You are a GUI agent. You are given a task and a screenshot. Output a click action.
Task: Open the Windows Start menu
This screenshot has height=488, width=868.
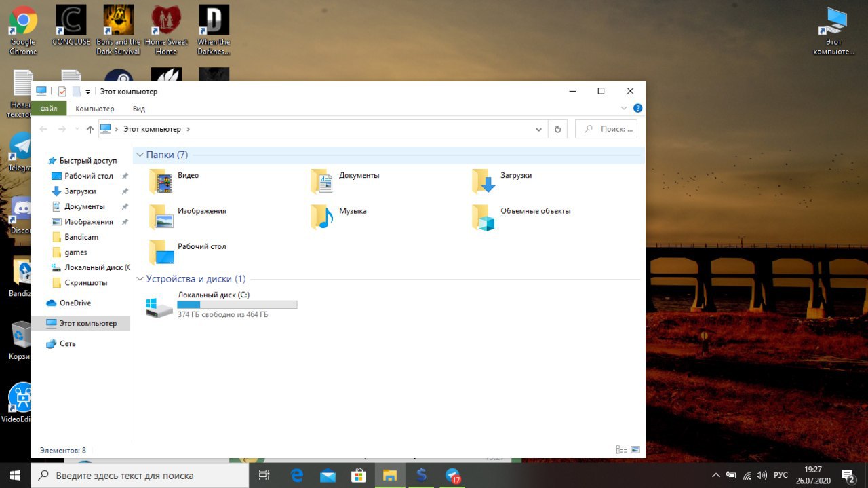point(15,475)
